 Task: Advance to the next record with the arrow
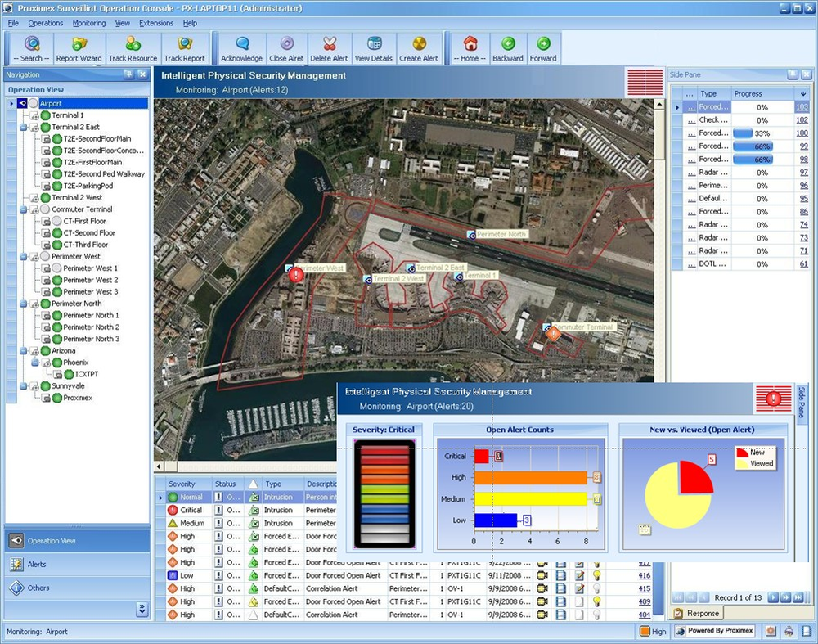[773, 597]
